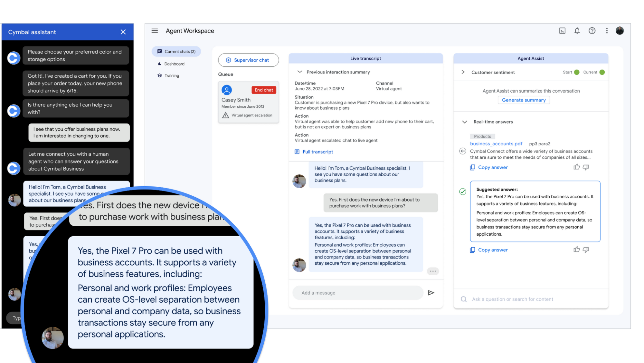Click the Current sentiment green indicator

pos(602,72)
